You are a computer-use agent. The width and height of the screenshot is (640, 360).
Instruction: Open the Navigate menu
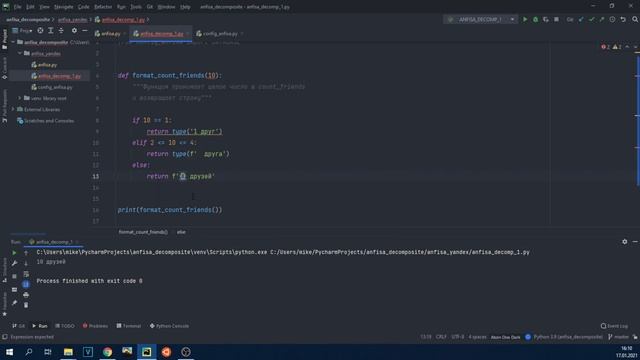(x=64, y=7)
